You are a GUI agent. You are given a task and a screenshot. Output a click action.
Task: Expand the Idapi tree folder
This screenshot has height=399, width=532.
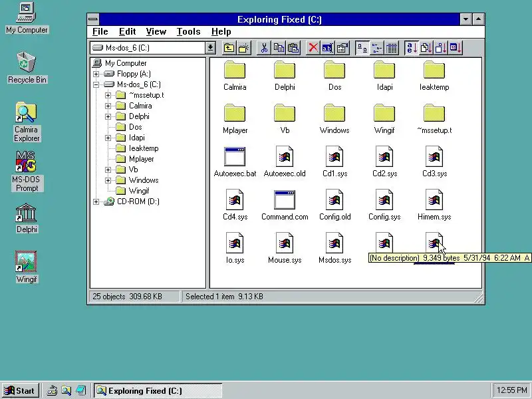[108, 138]
